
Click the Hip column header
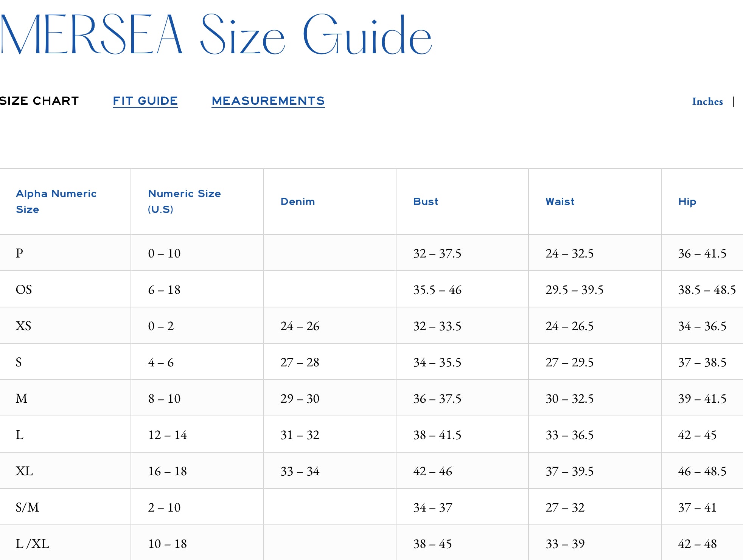coord(687,202)
